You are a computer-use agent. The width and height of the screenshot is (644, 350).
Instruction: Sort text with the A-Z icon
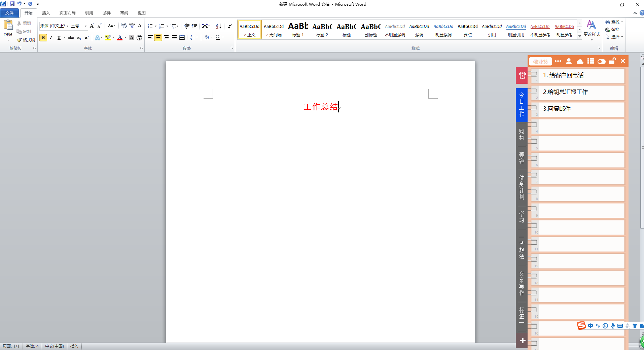(x=219, y=26)
